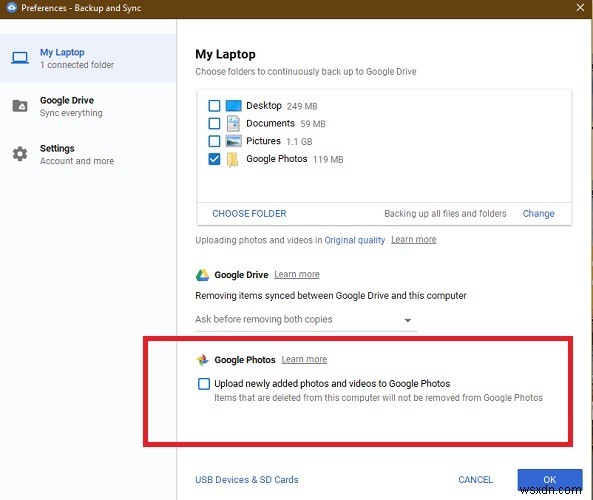Screen dimensions: 593x500
Task: Click the yellow Google Photos folder icon
Action: tap(233, 159)
